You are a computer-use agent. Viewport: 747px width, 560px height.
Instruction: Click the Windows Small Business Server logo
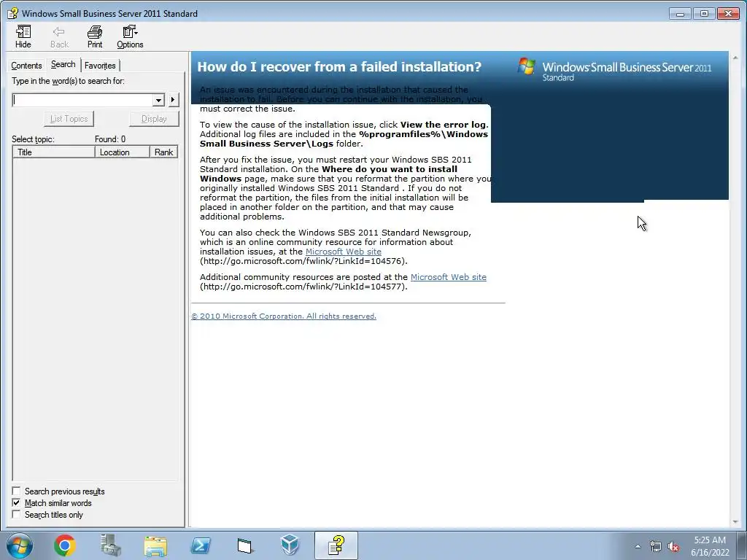[615, 69]
